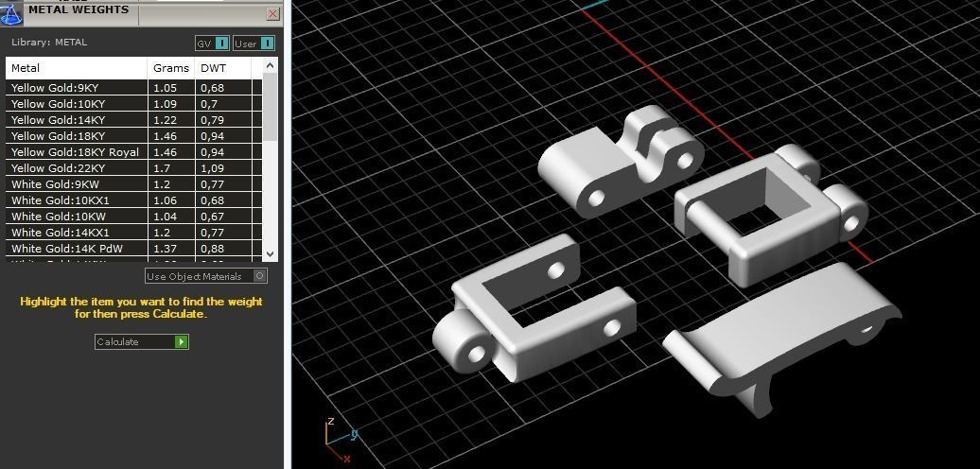Image resolution: width=980 pixels, height=469 pixels.
Task: Click the metal list scrollbar thumb
Action: tap(270, 106)
